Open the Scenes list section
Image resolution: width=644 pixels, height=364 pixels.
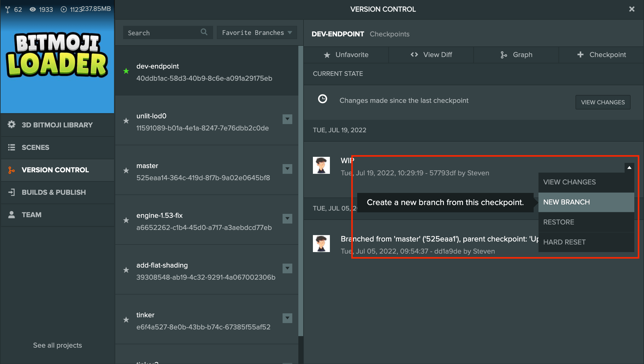point(35,147)
